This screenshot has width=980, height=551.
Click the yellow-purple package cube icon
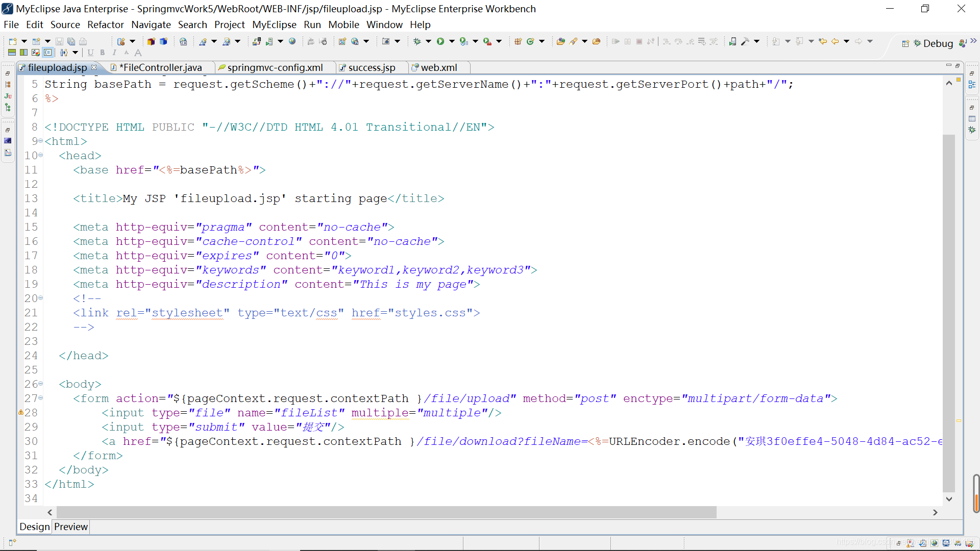coord(151,41)
